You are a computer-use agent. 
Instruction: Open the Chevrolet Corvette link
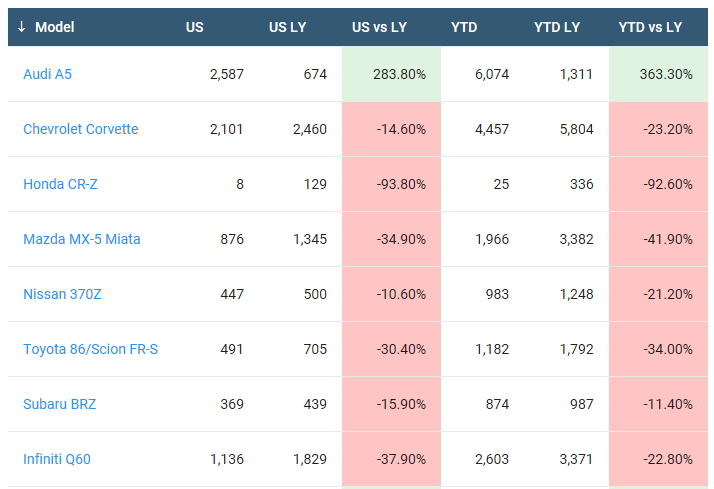[x=81, y=129]
